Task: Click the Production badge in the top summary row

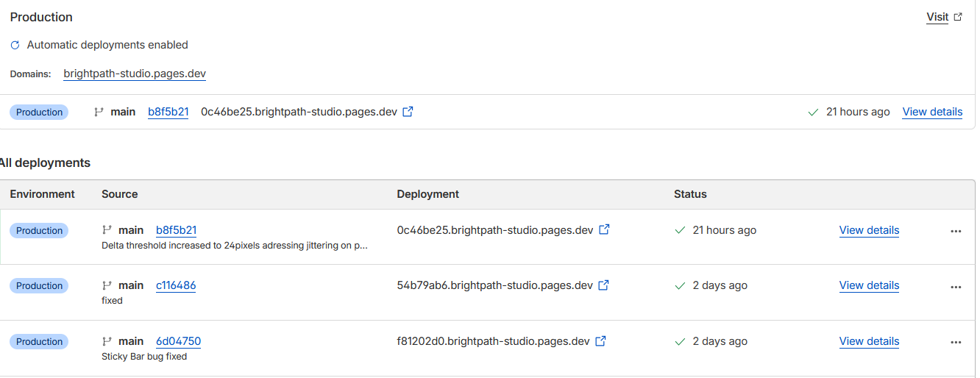Action: 39,112
